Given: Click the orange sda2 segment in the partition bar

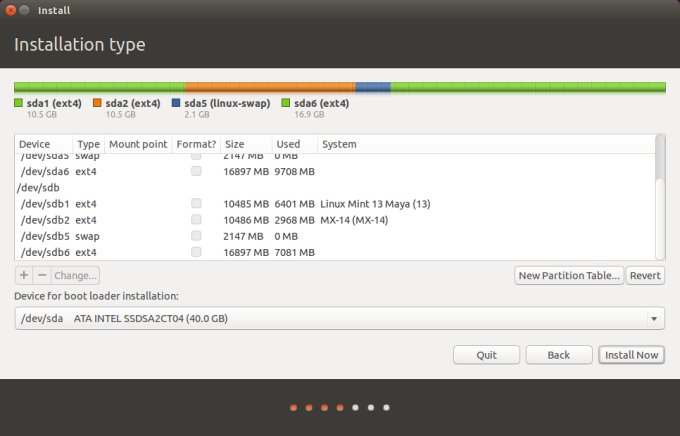Looking at the screenshot, I should (x=270, y=88).
